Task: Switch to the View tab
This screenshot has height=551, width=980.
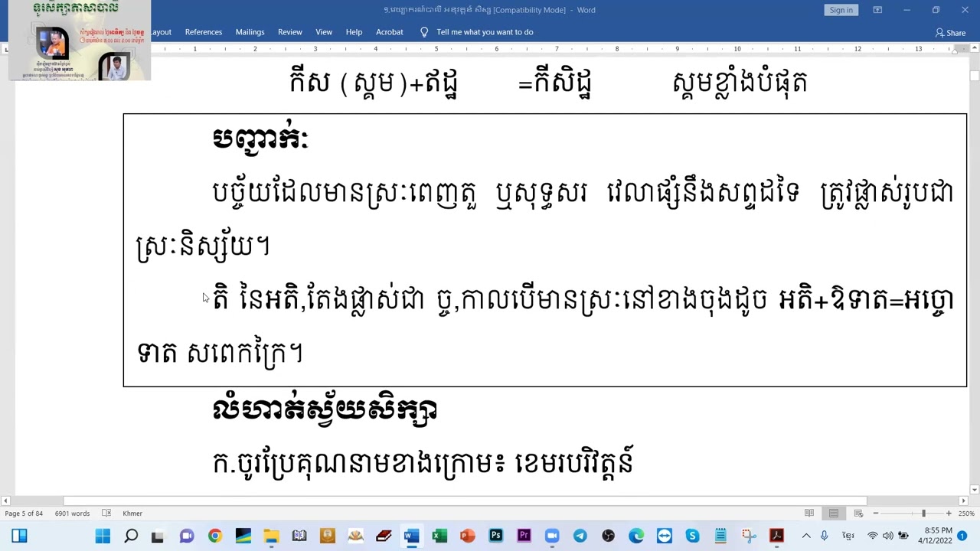Action: [x=324, y=32]
